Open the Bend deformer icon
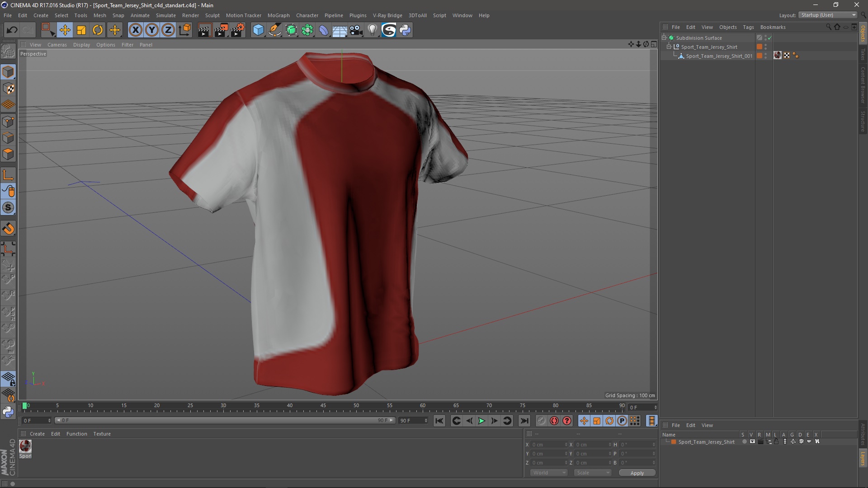Screen dimensions: 868x488 324,30
